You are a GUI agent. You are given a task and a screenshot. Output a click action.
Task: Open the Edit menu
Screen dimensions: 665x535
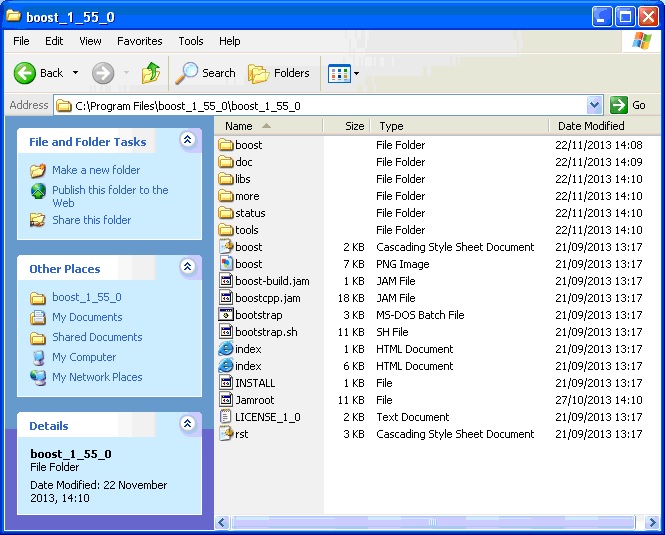click(x=54, y=41)
